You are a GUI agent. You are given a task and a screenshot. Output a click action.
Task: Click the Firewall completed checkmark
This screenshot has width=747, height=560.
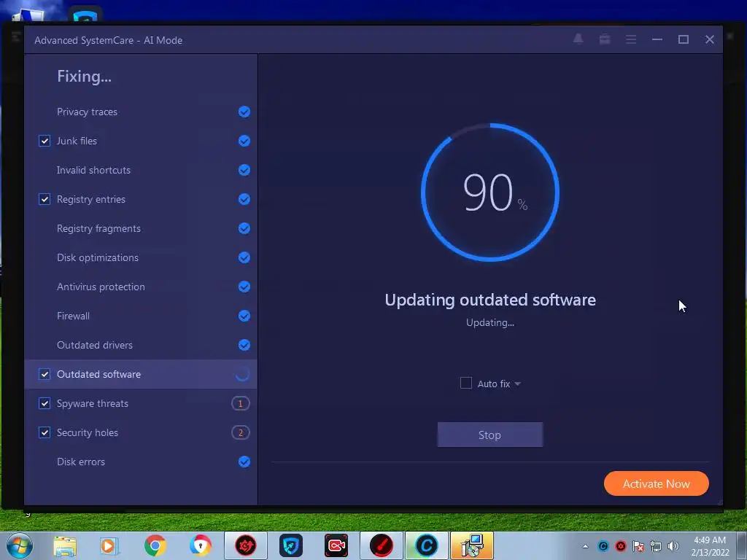click(244, 316)
